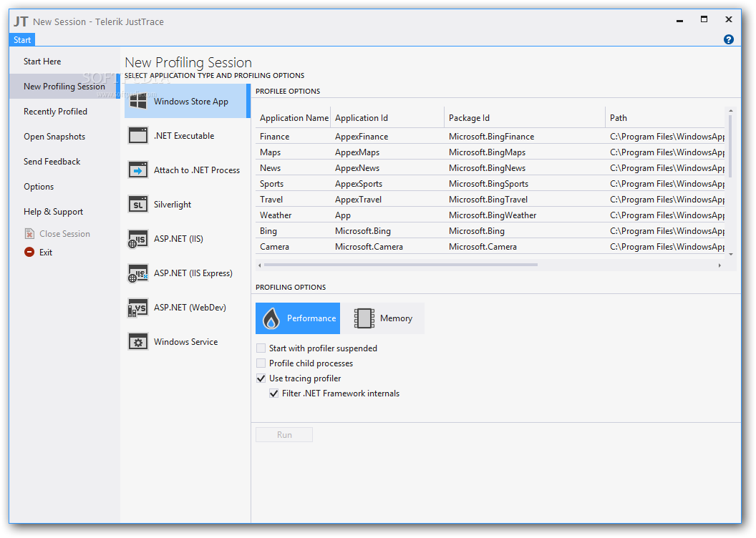The width and height of the screenshot is (756, 538).
Task: Select the Travel application row
Action: coord(490,200)
